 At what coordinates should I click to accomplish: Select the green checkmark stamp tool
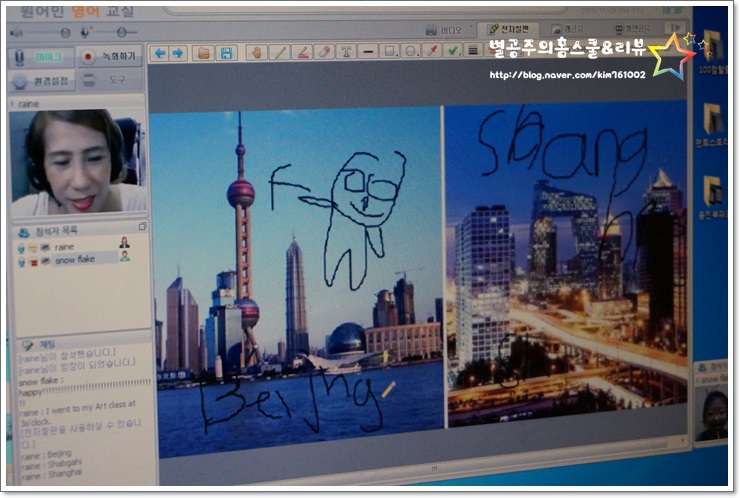pos(454,50)
